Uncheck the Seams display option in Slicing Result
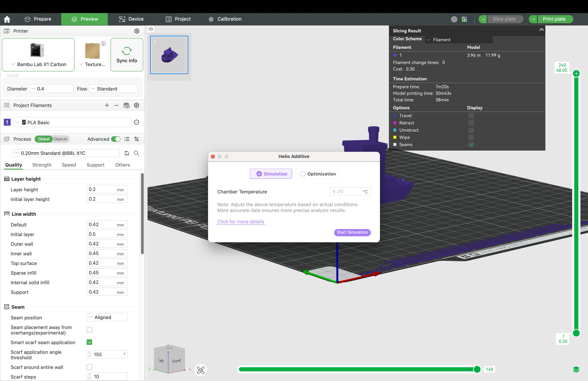The image size is (588, 381). click(471, 145)
